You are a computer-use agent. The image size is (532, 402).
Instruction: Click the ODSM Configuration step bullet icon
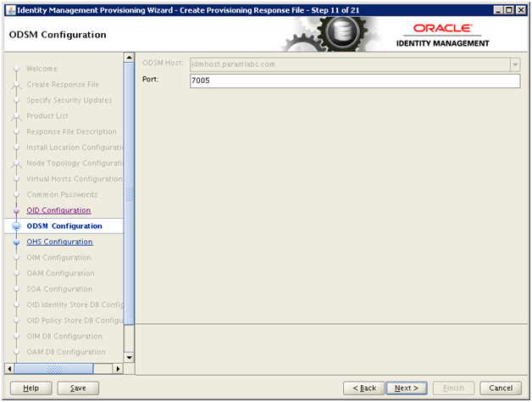click(x=16, y=226)
